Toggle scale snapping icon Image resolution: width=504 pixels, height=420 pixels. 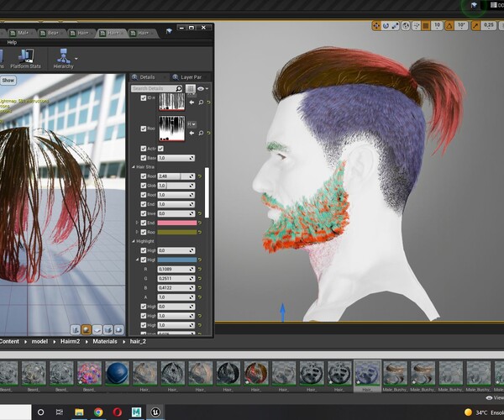pyautogui.click(x=475, y=26)
